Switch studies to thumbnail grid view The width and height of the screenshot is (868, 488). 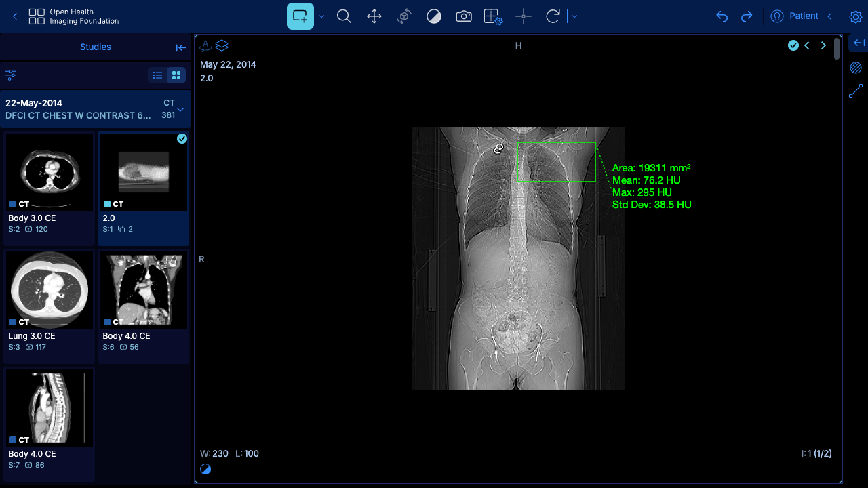pos(176,75)
